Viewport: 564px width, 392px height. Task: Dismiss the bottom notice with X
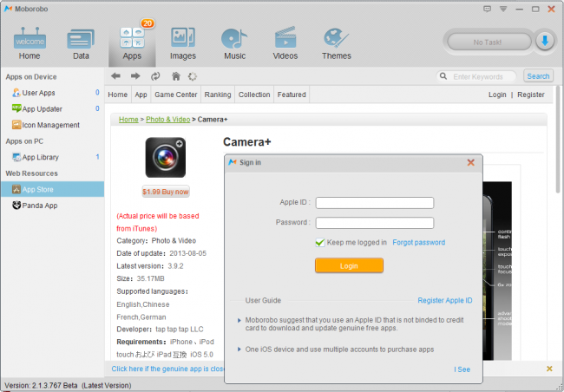click(549, 369)
